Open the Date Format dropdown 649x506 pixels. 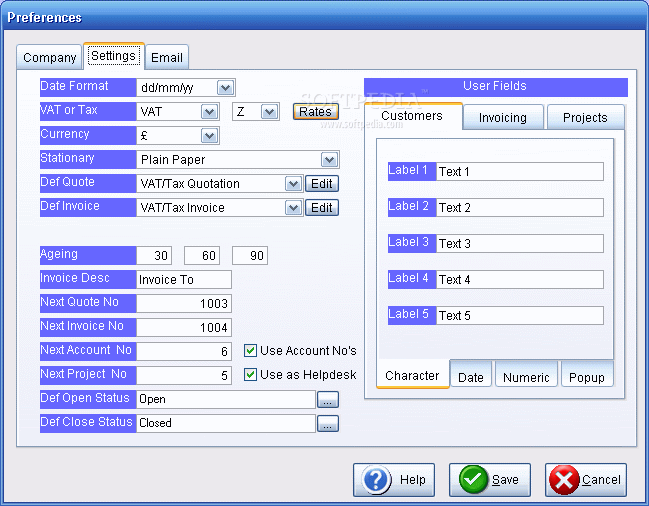(x=226, y=88)
